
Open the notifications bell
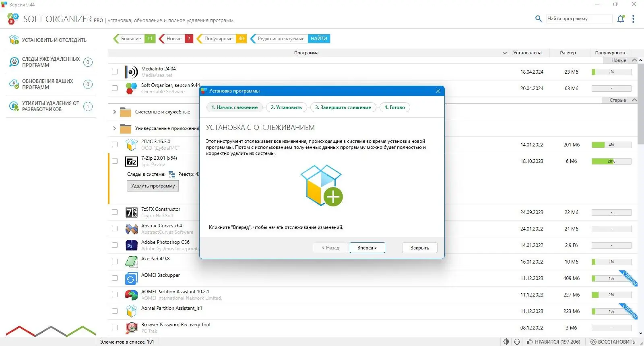(621, 19)
